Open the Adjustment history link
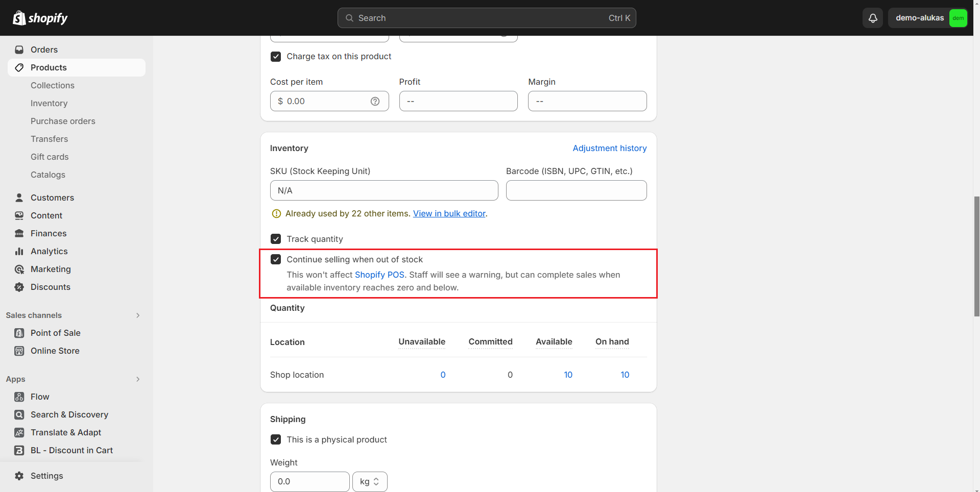This screenshot has height=492, width=980. click(609, 148)
